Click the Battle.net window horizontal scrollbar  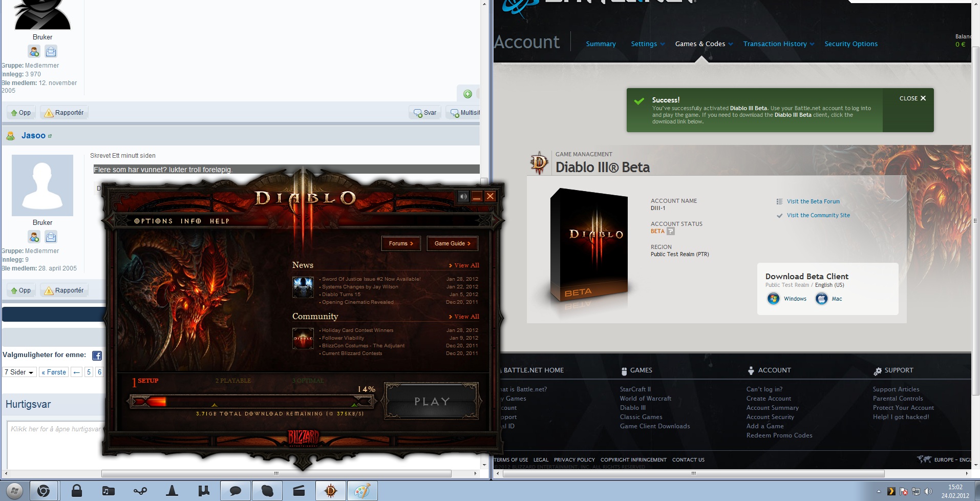694,473
